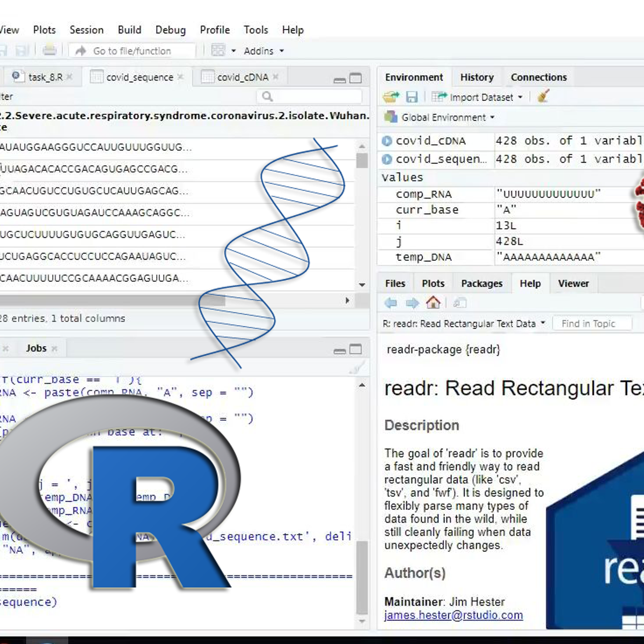Go forward in Help with the right arrow

[412, 303]
